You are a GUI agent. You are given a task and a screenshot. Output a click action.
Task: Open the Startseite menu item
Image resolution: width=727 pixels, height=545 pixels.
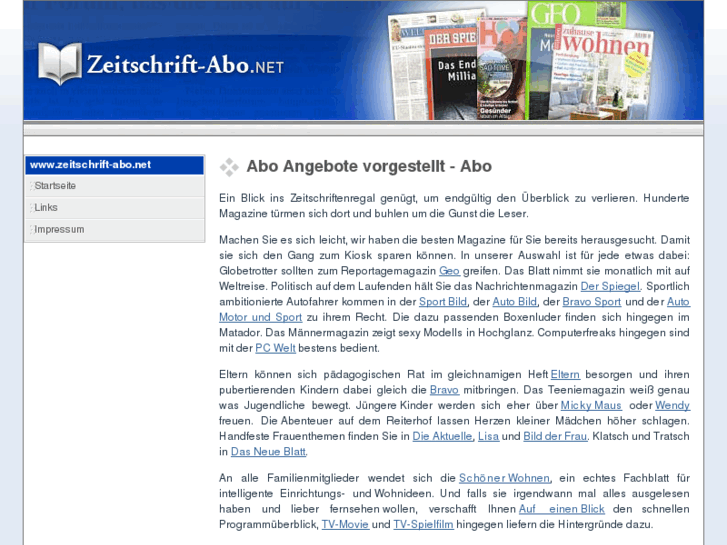115,186
